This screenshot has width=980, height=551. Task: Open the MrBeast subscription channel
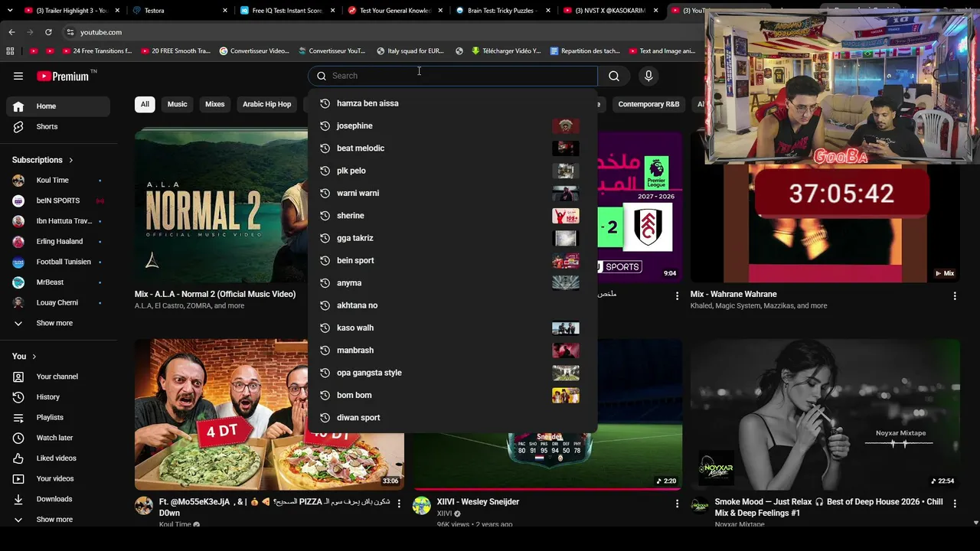coord(57,282)
